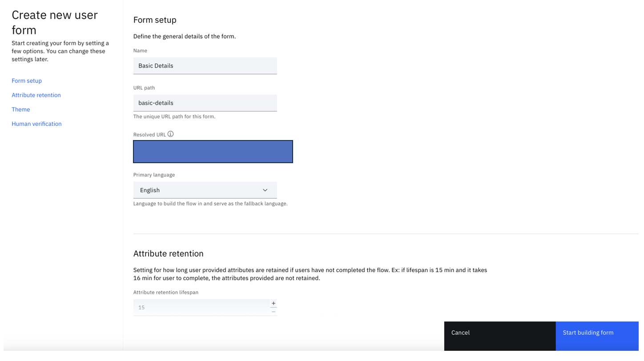This screenshot has width=644, height=361.
Task: Click the "Create new user form" heading
Action: pos(54,22)
